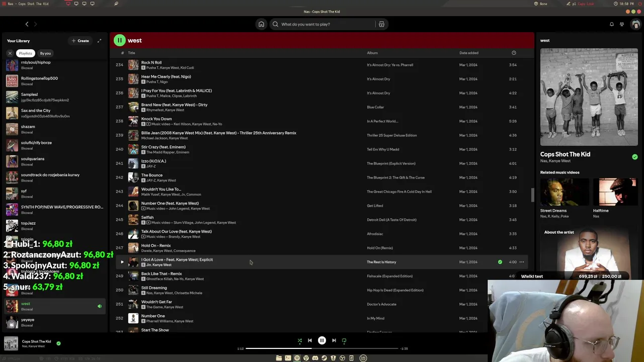Viewport: 644px width, 362px height.
Task: Open Chrome from taskbar
Action: [306, 358]
